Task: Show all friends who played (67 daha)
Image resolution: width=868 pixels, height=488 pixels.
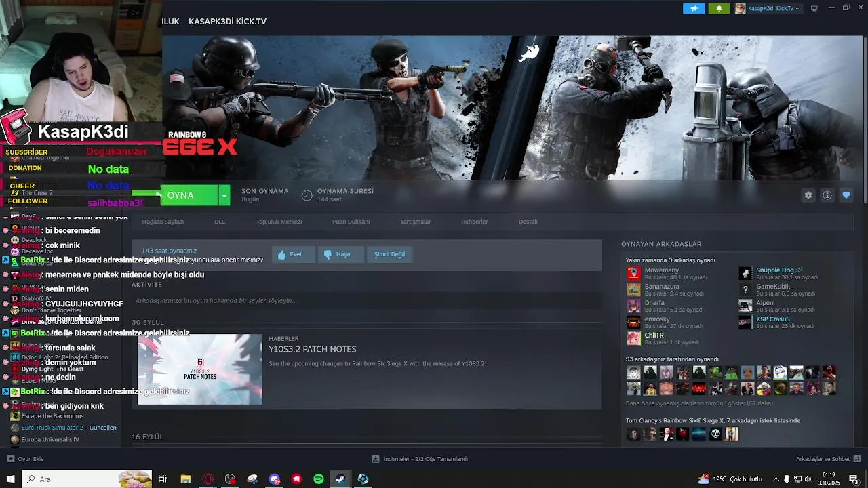Action: [700, 403]
